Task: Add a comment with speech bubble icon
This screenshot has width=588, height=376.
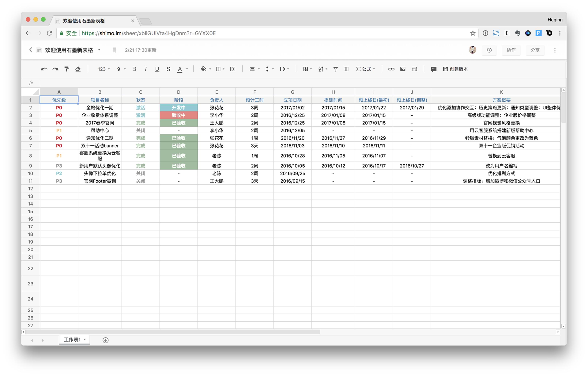Action: tap(433, 69)
